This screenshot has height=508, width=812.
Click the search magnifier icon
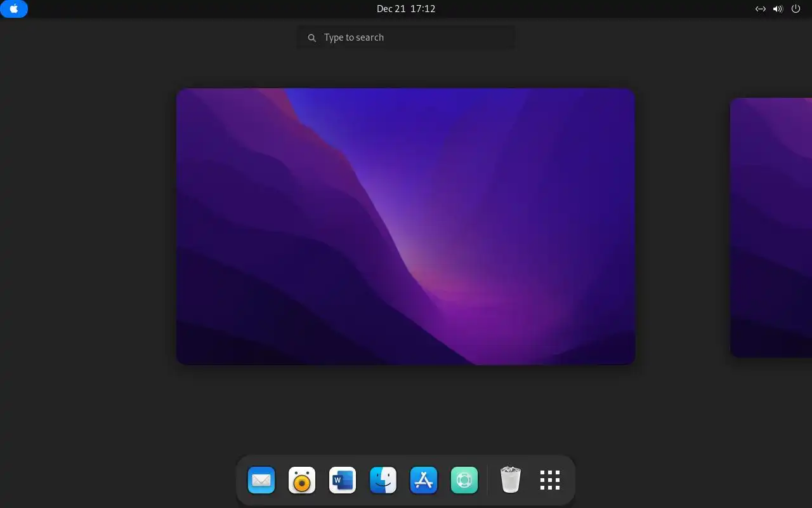[x=311, y=38]
